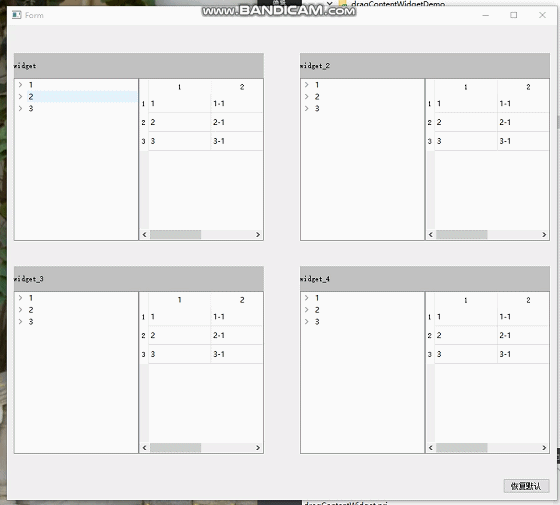Screen dimensions: 560x505
Task: Select tree row 1 label in widget_4 panel
Action: click(x=317, y=298)
